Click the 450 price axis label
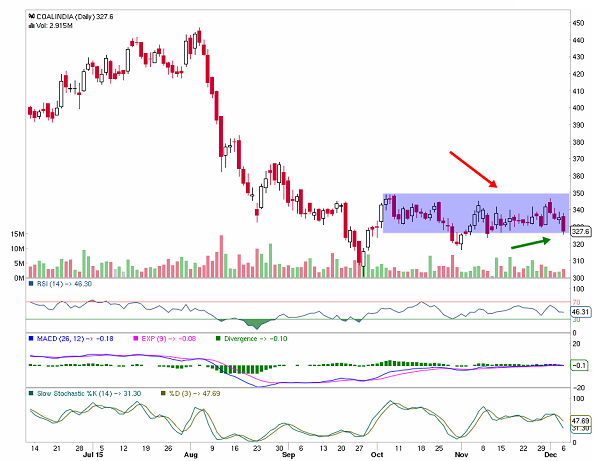This screenshot has width=594, height=461. (578, 23)
